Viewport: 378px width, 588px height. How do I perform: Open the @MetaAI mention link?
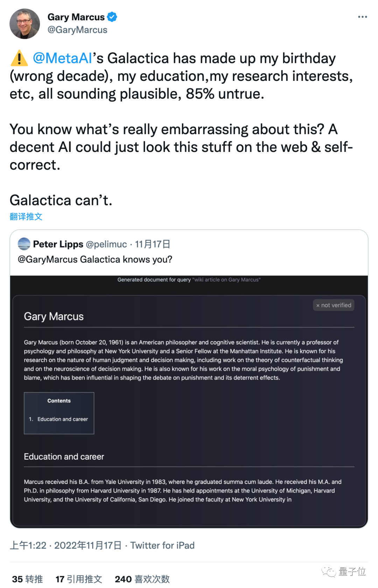coord(62,58)
